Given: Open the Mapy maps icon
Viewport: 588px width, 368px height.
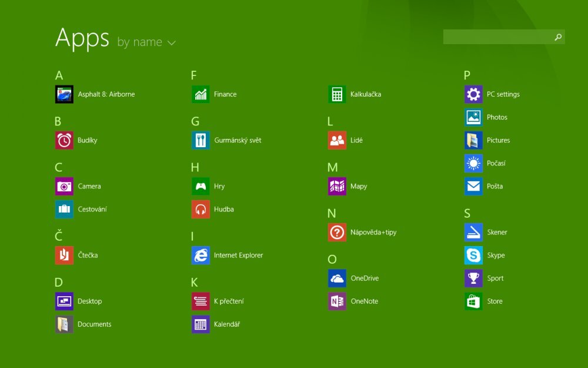Looking at the screenshot, I should point(337,186).
